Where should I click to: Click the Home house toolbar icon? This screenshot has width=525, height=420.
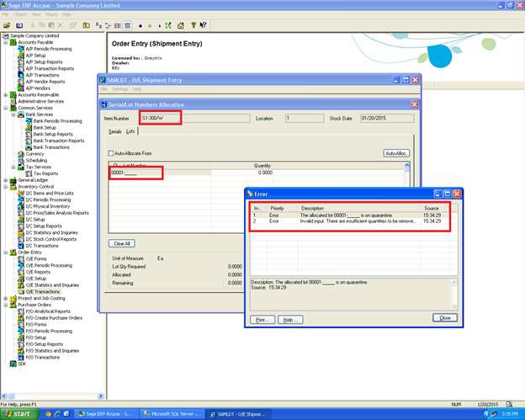point(181,25)
